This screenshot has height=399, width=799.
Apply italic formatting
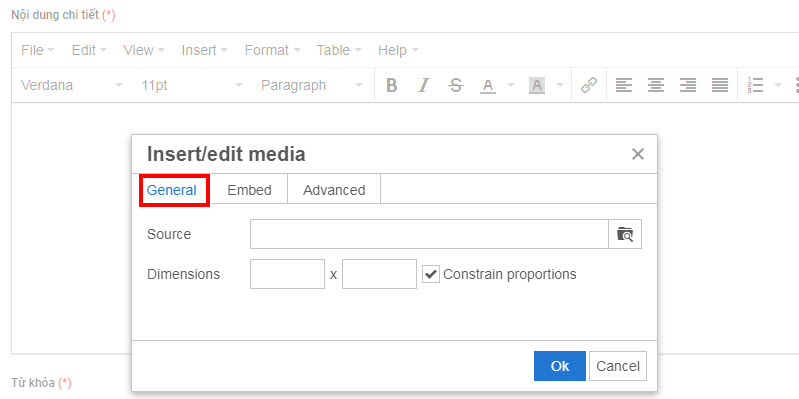coord(423,85)
